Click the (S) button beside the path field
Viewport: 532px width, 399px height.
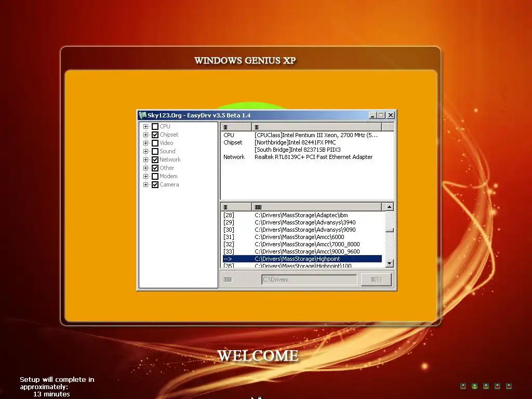[376, 280]
